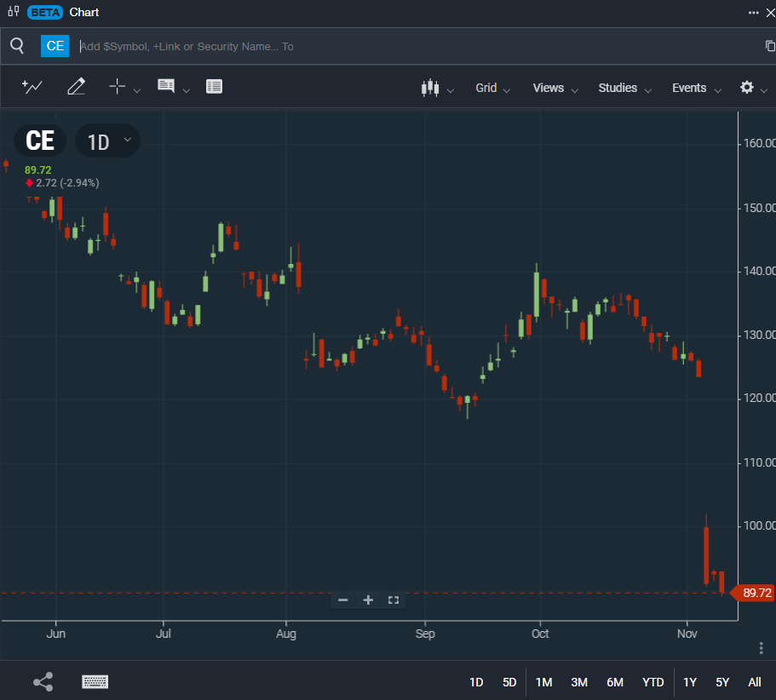Expand the settings gear dropdown arrow

[x=763, y=90]
